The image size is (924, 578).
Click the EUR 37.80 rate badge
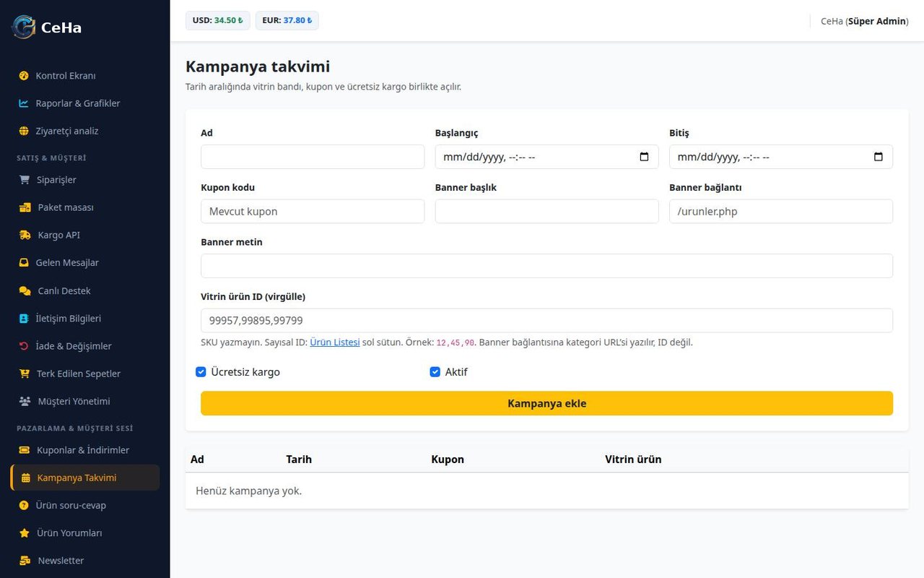(x=287, y=20)
